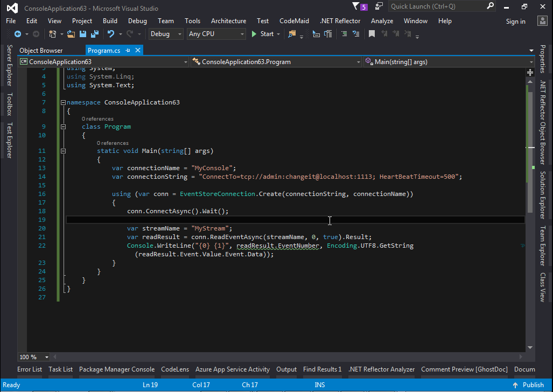This screenshot has height=392, width=553.
Task: Open the Output panel tab
Action: (x=286, y=369)
